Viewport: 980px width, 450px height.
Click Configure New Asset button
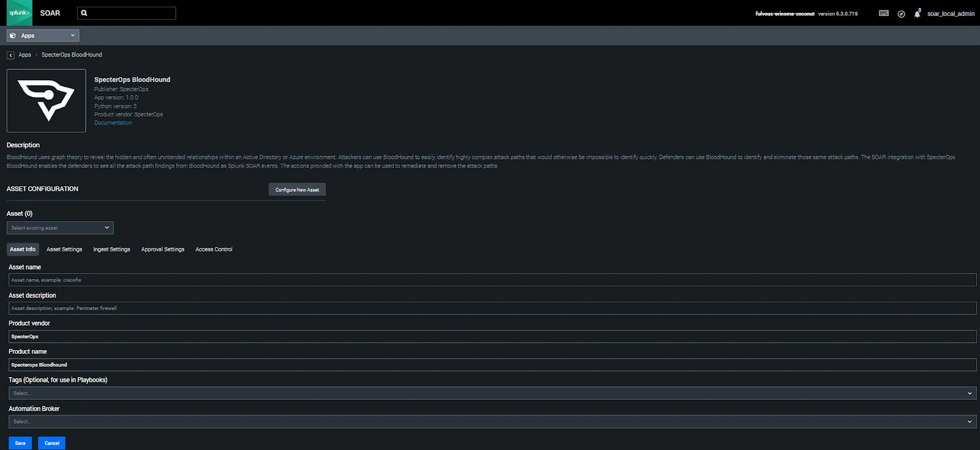pyautogui.click(x=297, y=190)
